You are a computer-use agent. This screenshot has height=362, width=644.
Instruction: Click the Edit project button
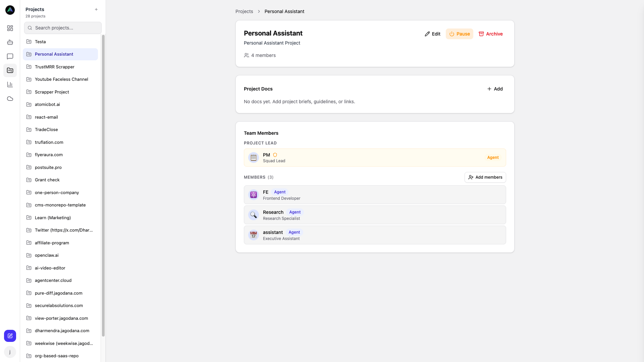point(432,34)
